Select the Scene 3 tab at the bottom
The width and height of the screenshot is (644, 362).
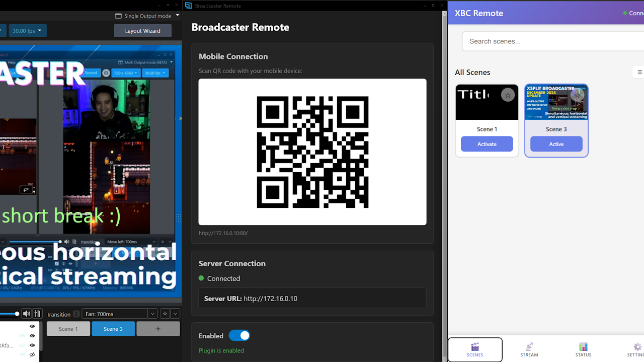click(113, 328)
